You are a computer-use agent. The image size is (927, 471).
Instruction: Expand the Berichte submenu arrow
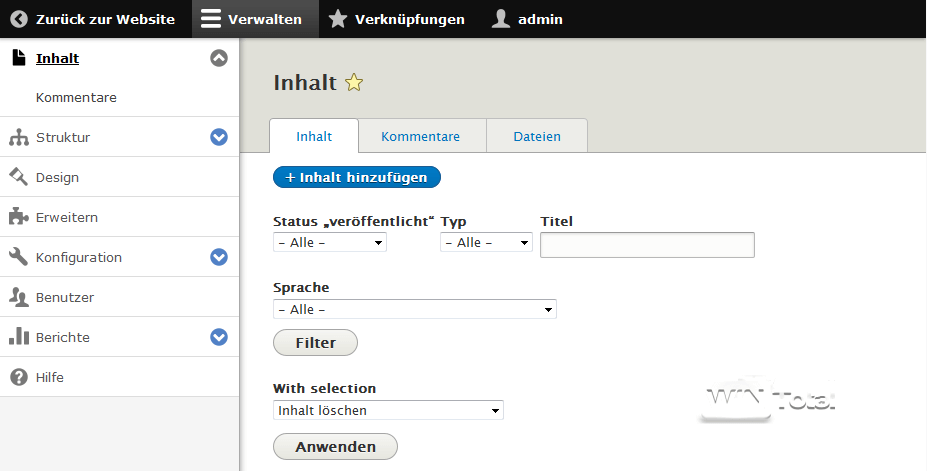pos(219,337)
